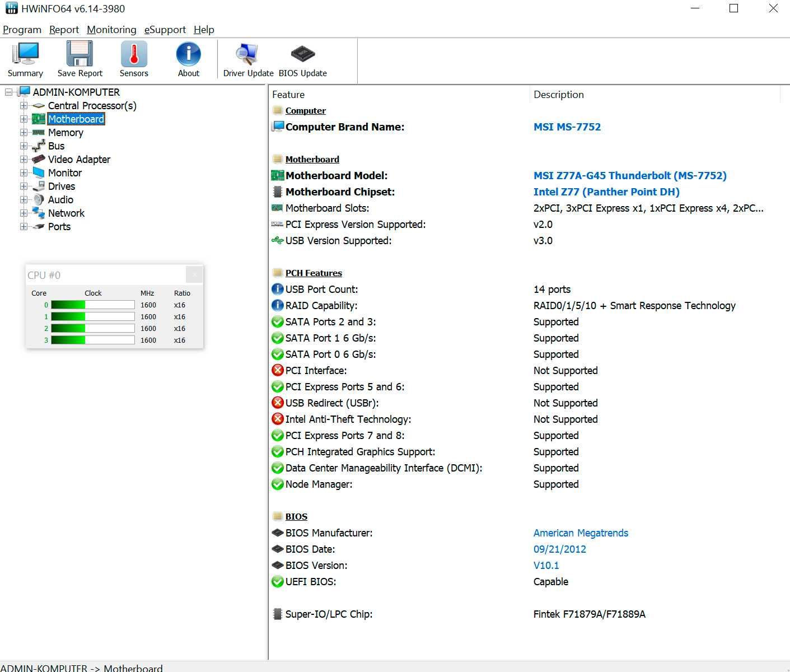Open the Monitoring menu
Image resolution: width=790 pixels, height=672 pixels.
pos(111,30)
